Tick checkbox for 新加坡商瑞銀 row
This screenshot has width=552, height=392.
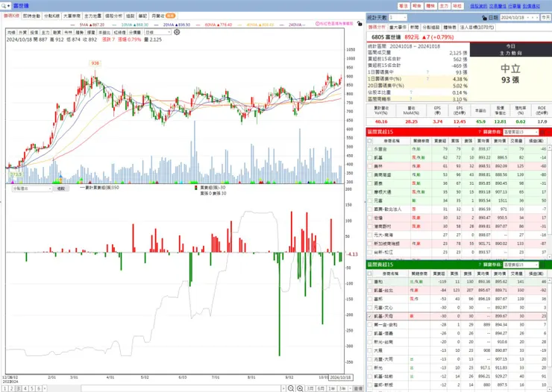370,244
